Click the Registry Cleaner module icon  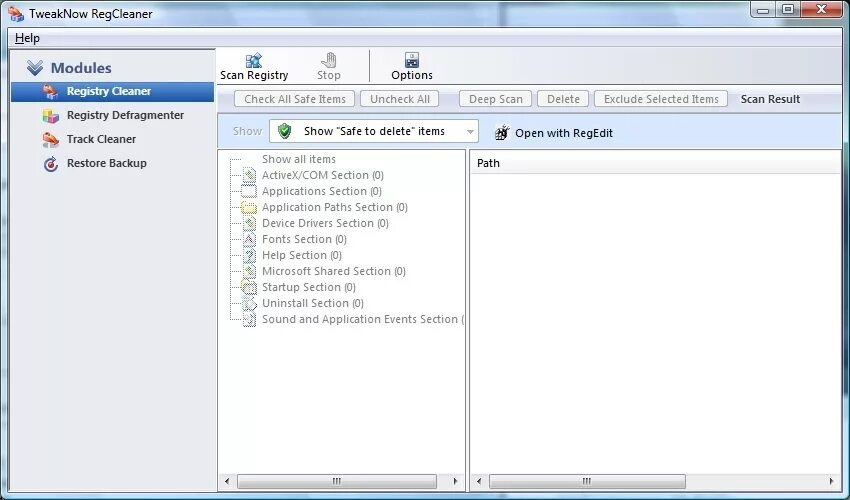point(50,92)
